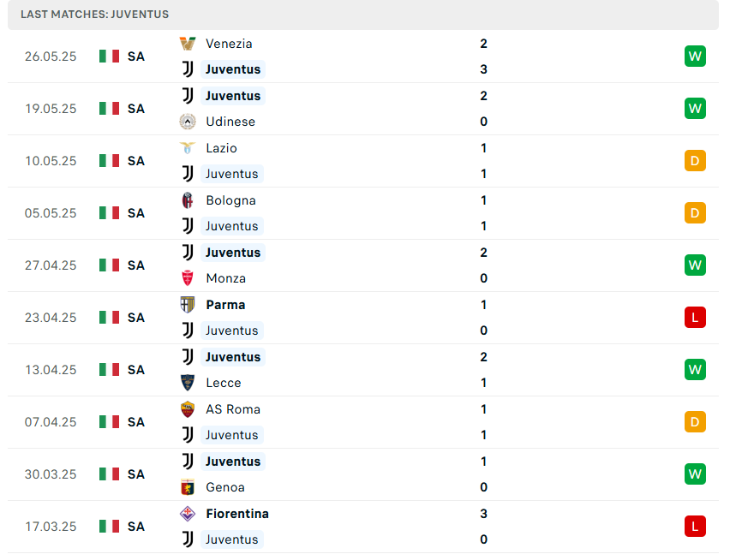The width and height of the screenshot is (730, 560).
Task: Open the Fiorentina team name link
Action: [237, 514]
